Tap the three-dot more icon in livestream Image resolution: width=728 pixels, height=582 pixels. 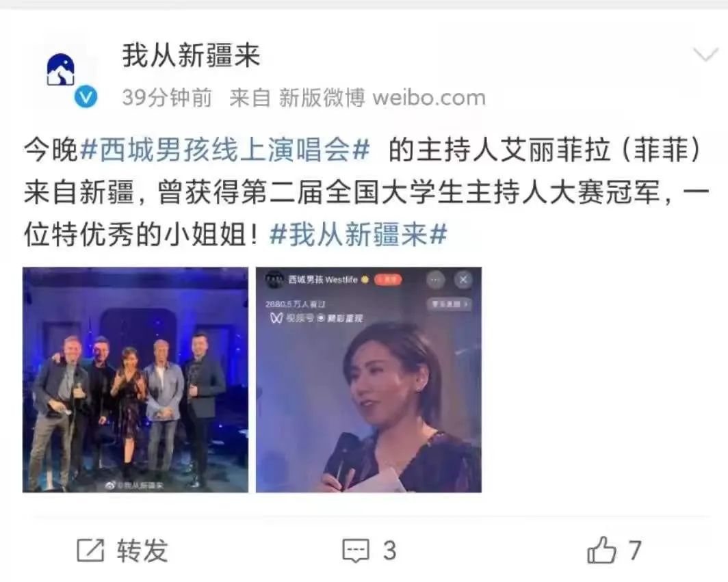pos(435,280)
